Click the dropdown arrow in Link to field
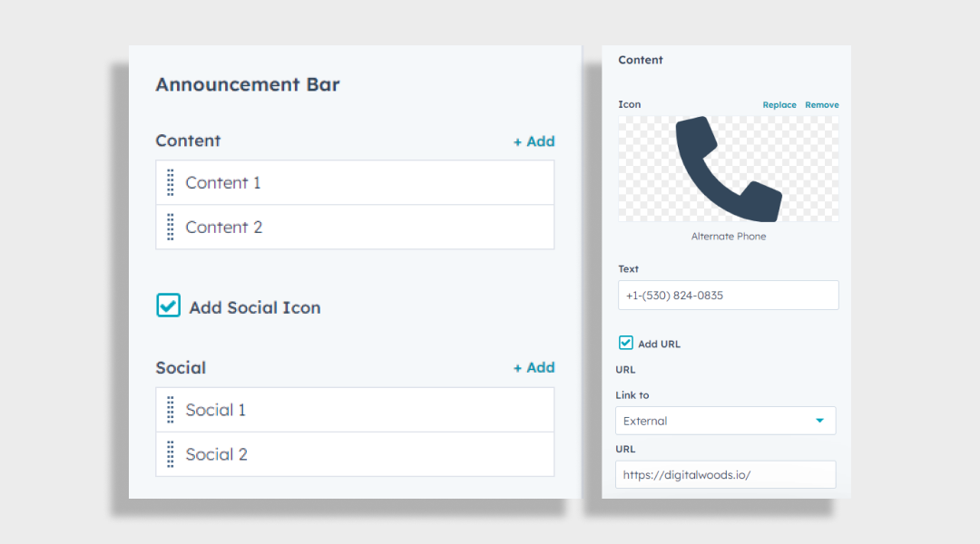This screenshot has height=544, width=980. [819, 421]
